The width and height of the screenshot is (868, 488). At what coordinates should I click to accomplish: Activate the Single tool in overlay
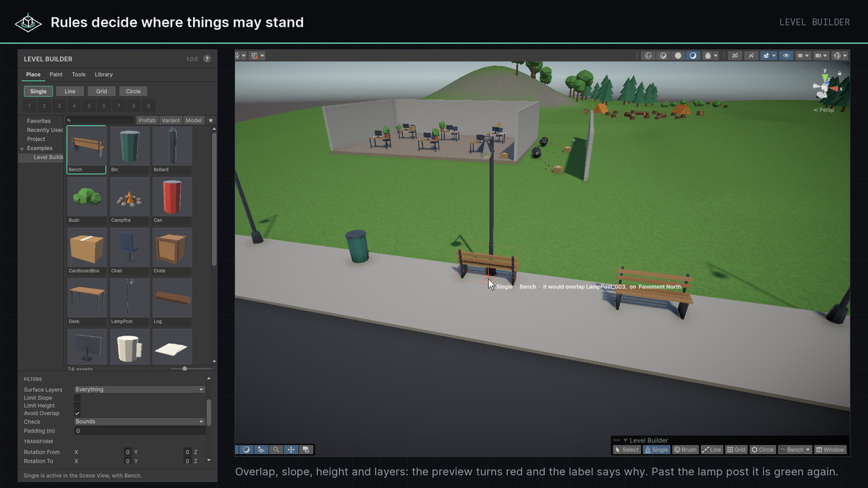(x=656, y=450)
